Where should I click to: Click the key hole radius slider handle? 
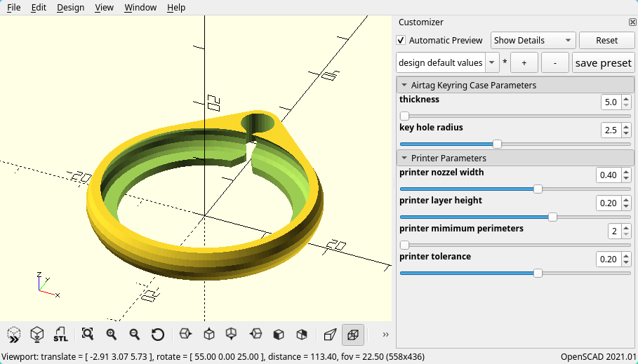498,144
